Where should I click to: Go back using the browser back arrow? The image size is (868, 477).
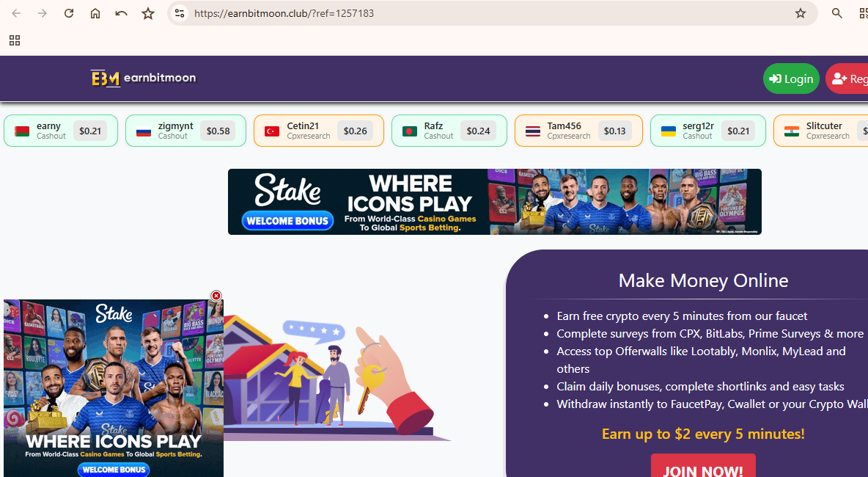(16, 13)
